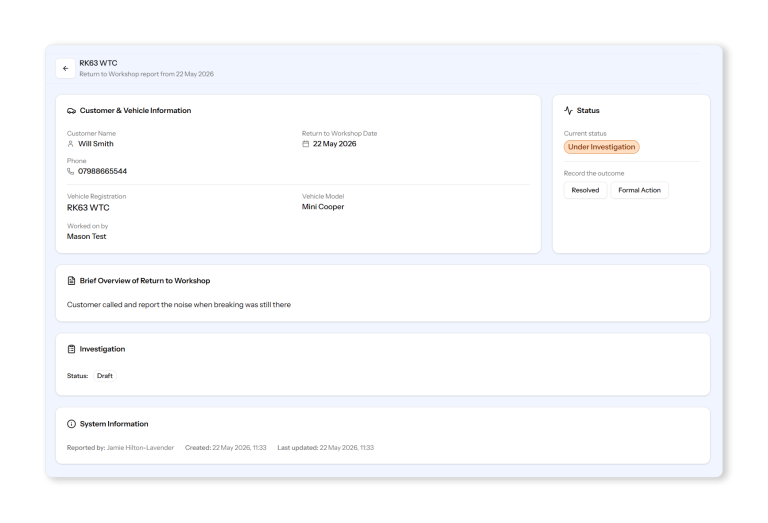This screenshot has height=523, width=768.
Task: Click the System Information heading
Action: point(114,424)
